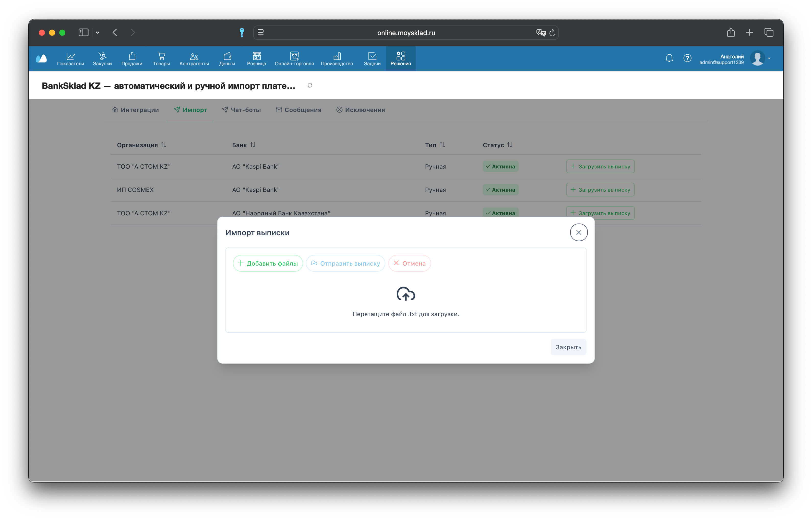812x520 pixels.
Task: Sort table by Тип column
Action: point(435,145)
